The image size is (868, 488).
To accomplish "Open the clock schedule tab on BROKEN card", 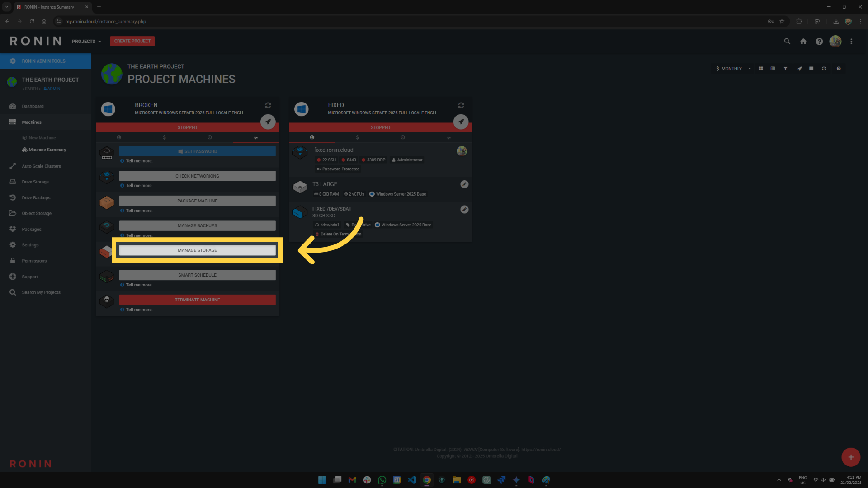I will click(x=210, y=137).
